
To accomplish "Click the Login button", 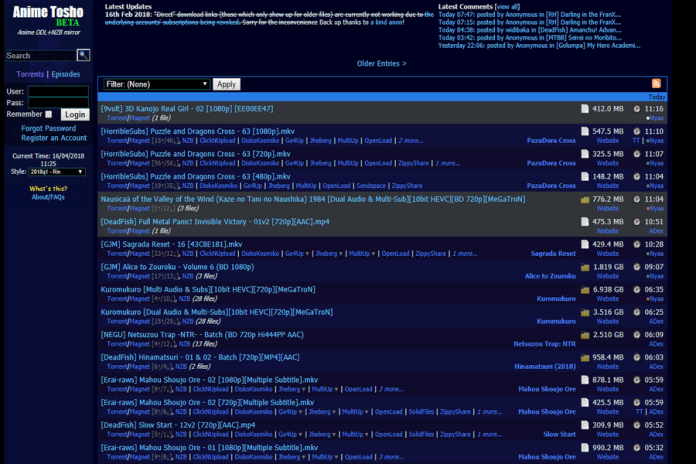I will coord(75,115).
